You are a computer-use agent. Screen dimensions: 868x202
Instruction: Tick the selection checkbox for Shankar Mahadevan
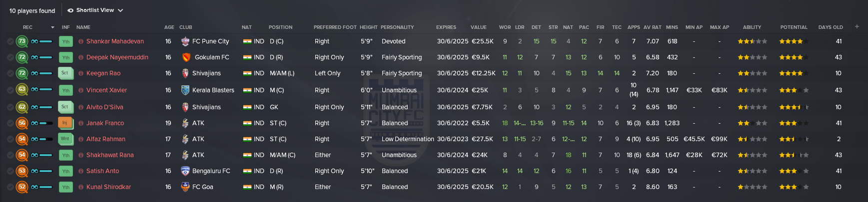10,41
